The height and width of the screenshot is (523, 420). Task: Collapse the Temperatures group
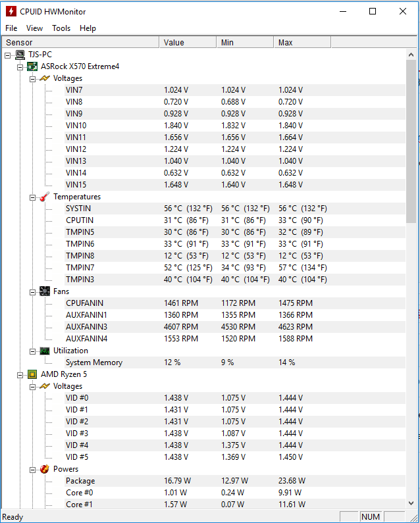pos(32,198)
